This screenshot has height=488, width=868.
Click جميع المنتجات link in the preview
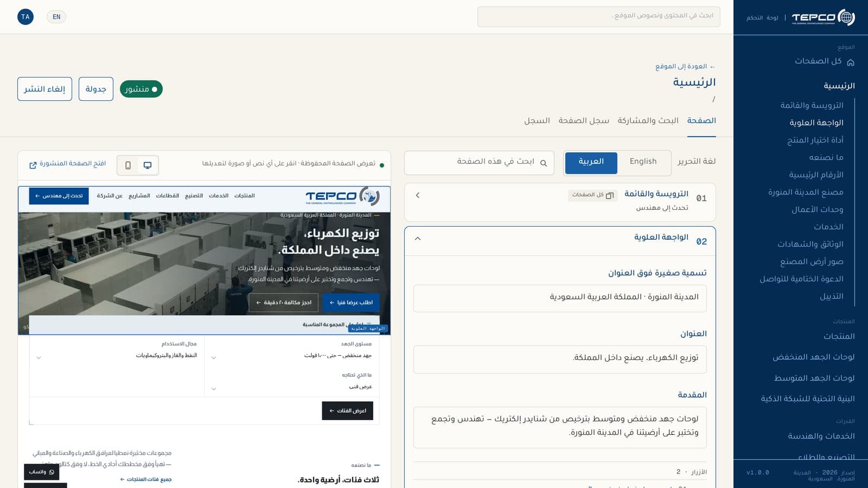point(146,479)
